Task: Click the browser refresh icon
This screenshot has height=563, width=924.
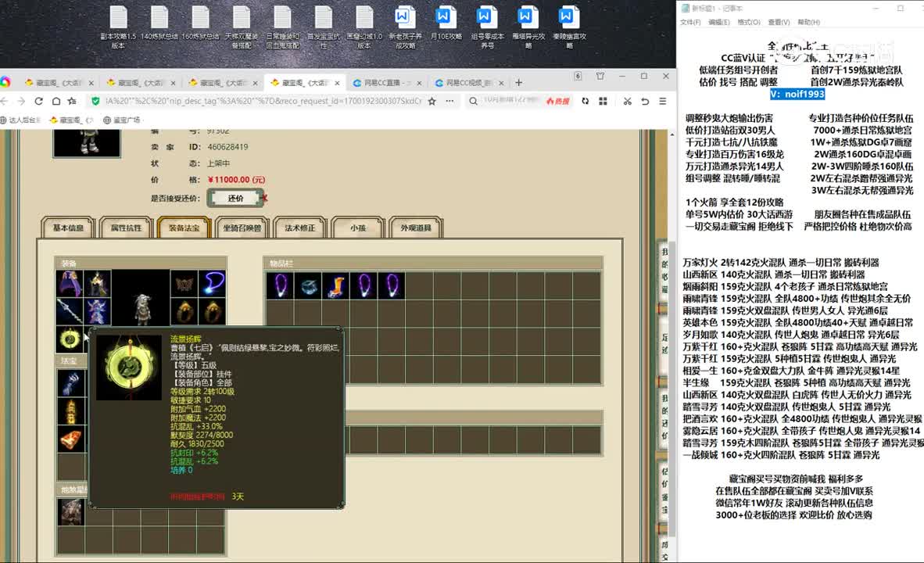Action: click(x=38, y=101)
